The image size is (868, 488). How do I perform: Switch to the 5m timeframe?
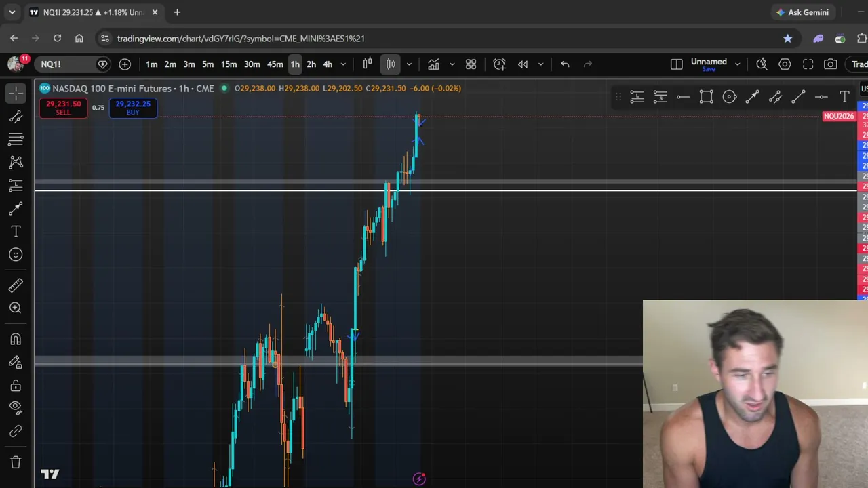click(x=208, y=64)
